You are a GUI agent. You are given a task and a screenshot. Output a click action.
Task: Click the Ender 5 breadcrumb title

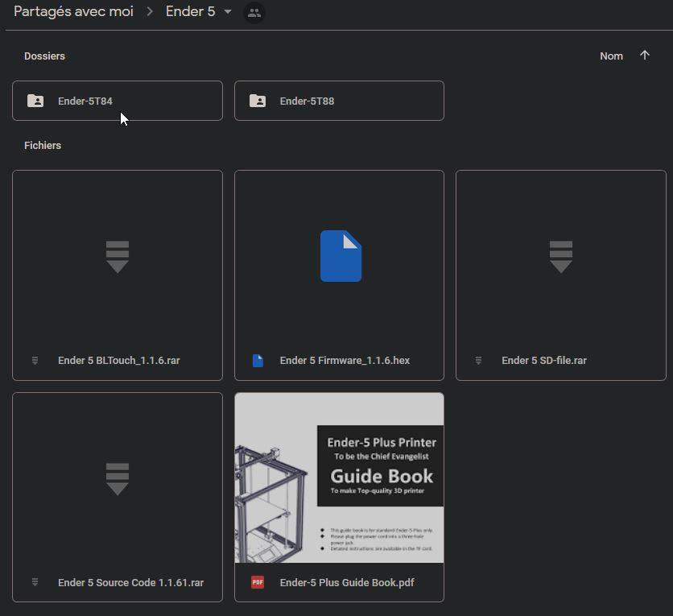(x=191, y=11)
